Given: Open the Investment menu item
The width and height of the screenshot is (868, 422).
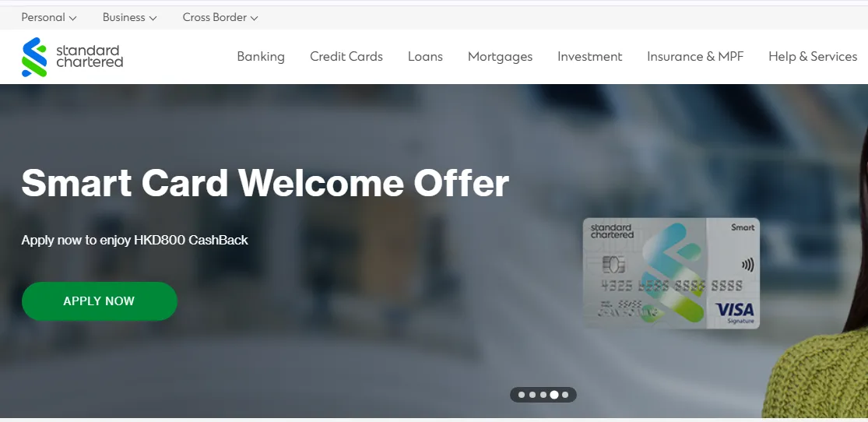Looking at the screenshot, I should (589, 57).
